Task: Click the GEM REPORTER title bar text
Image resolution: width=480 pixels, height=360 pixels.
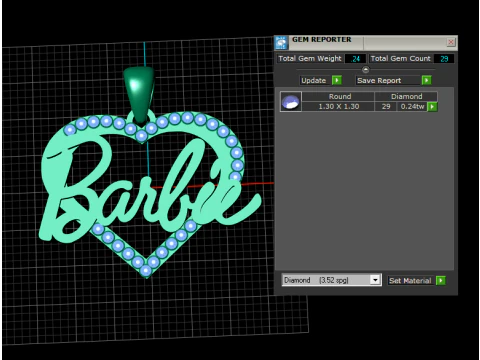Action: (x=322, y=39)
